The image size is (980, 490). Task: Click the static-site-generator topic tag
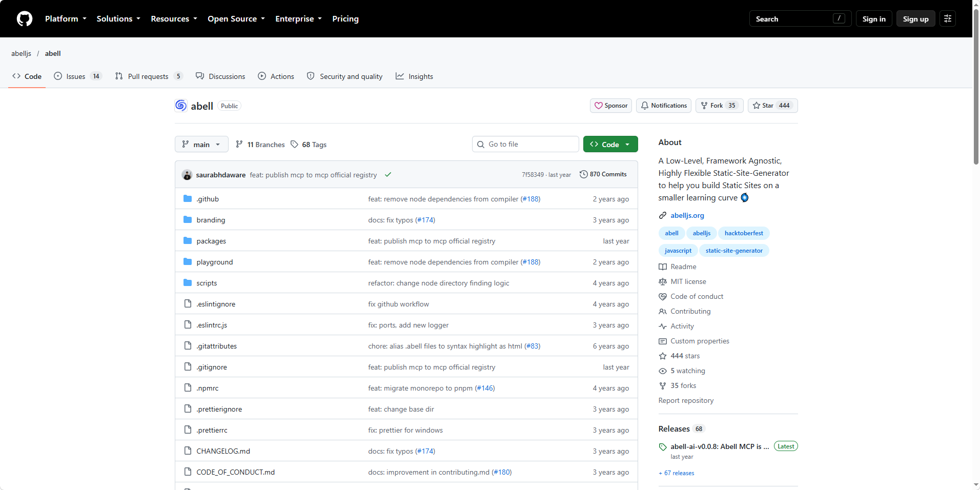point(734,251)
